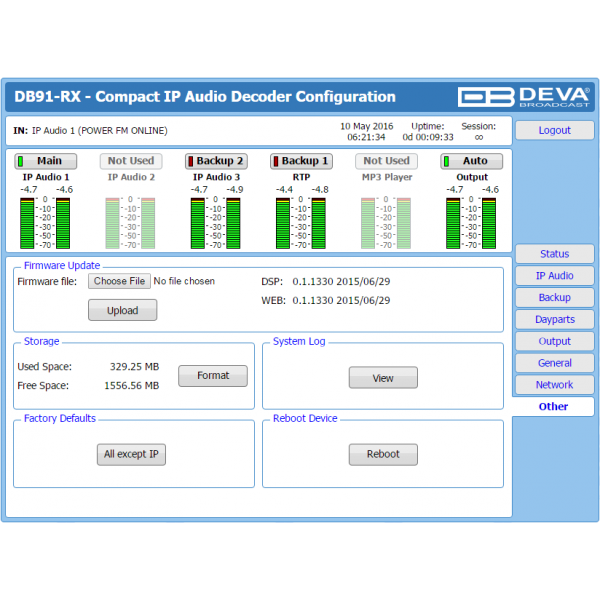
Task: Open the Dayparts page
Action: click(554, 319)
